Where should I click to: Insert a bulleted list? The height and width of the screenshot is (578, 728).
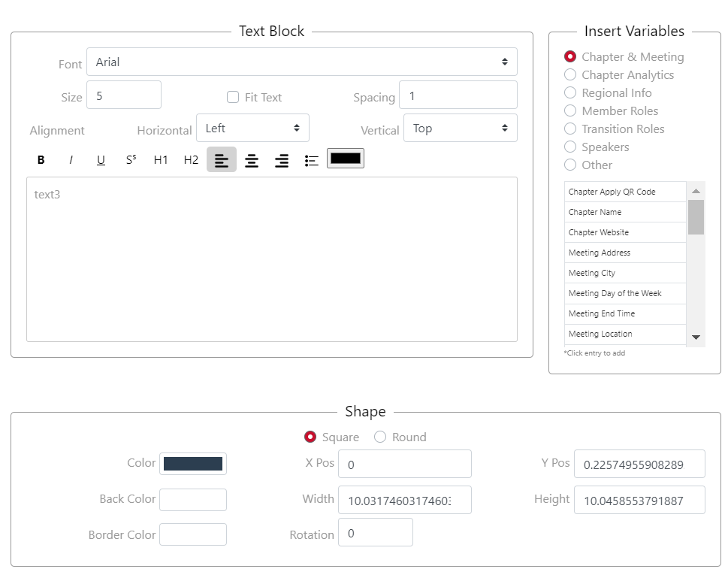coord(312,160)
